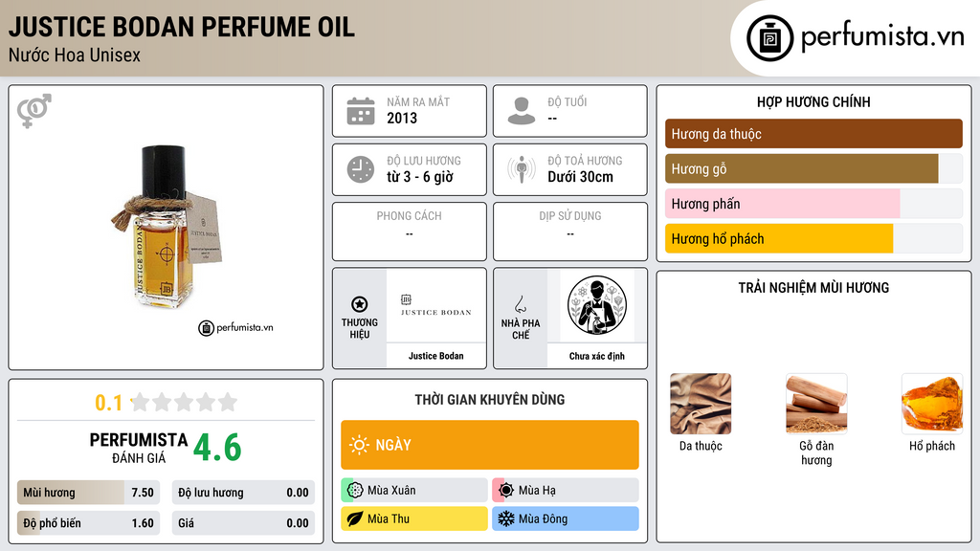The height and width of the screenshot is (551, 980).
Task: Click the Justice Bodan brand logo image
Action: tap(436, 305)
